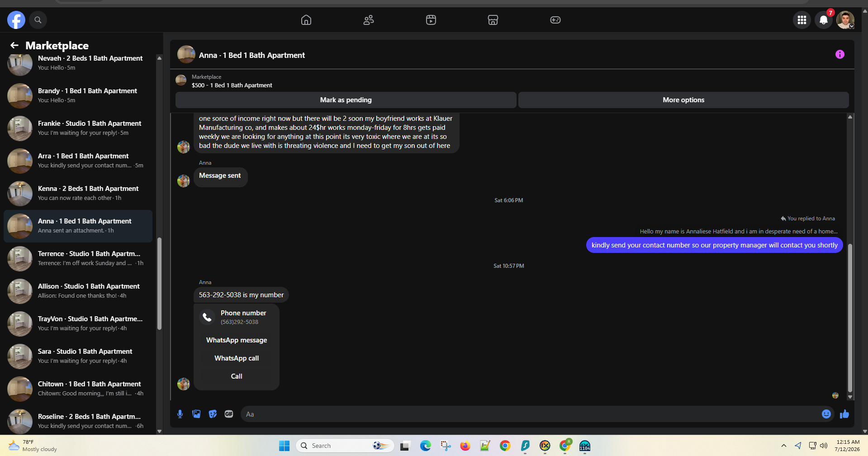Click your sent 'kindly send your contact number' message

click(714, 245)
